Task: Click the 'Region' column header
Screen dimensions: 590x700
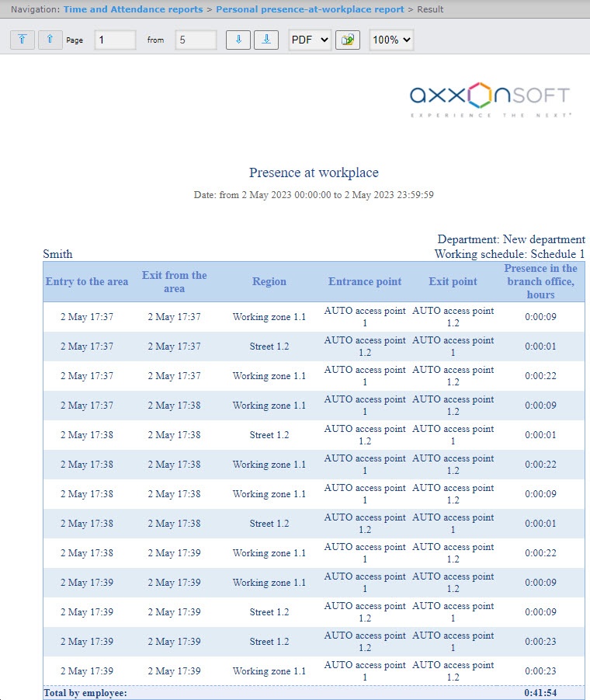Action: pyautogui.click(x=269, y=282)
